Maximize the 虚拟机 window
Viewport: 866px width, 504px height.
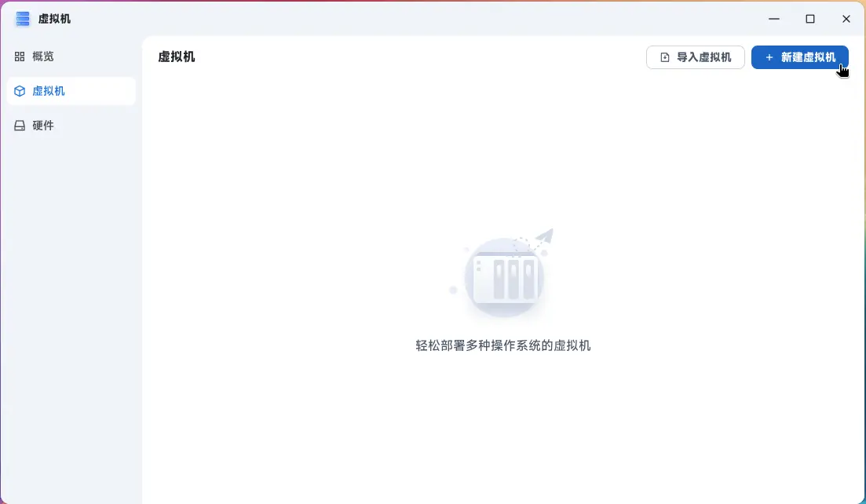810,19
